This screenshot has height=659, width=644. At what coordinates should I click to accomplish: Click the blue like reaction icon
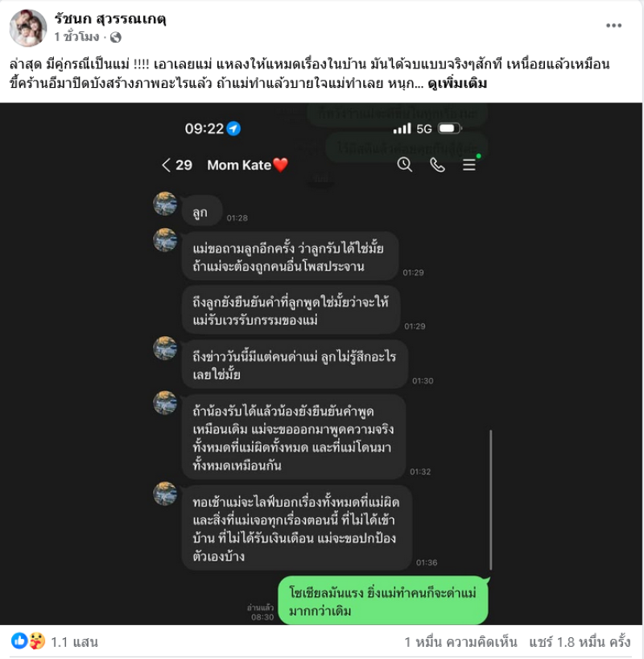[19, 641]
